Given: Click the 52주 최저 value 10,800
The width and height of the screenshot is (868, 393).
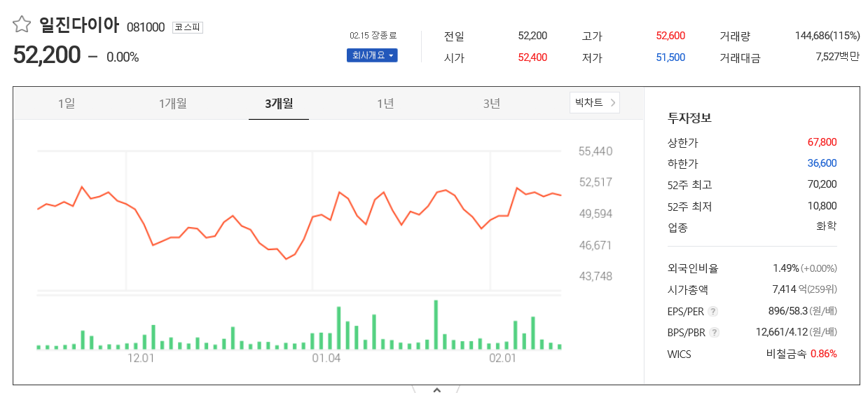Looking at the screenshot, I should (822, 206).
